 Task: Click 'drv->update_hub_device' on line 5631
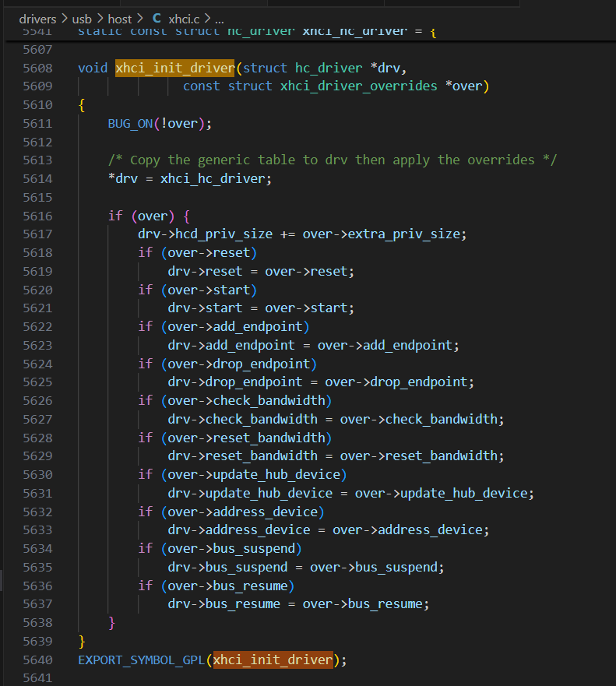[x=250, y=494]
